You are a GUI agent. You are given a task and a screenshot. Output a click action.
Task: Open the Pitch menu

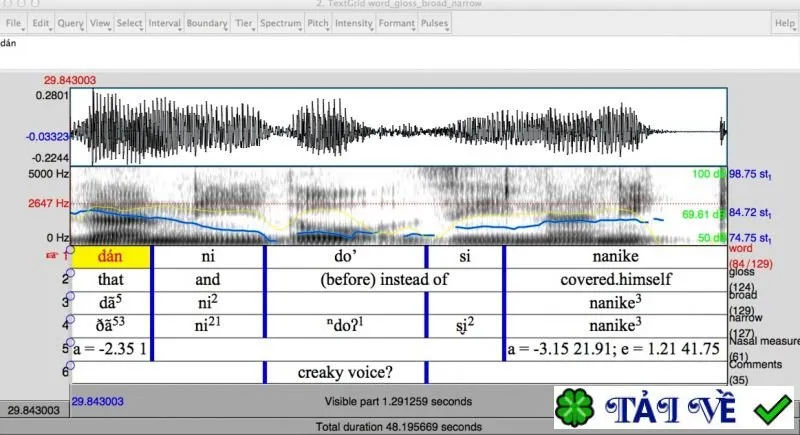coord(318,23)
